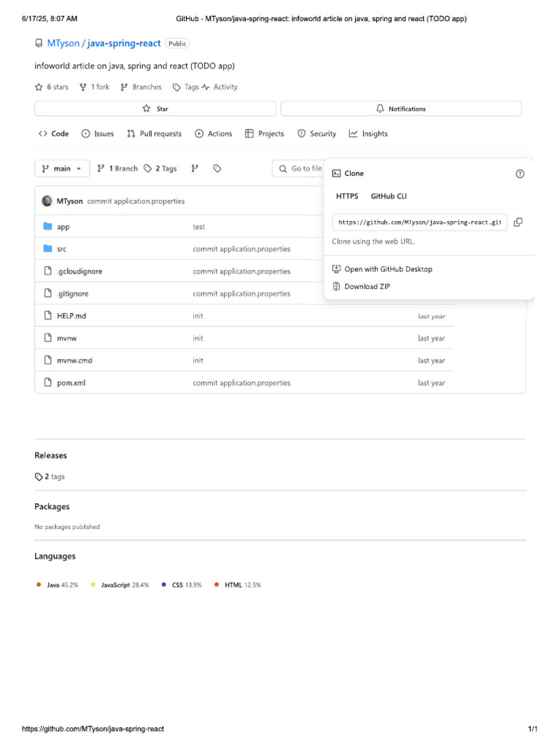Click the 2 Tags link
Screen dimensions: 560x747
click(160, 169)
